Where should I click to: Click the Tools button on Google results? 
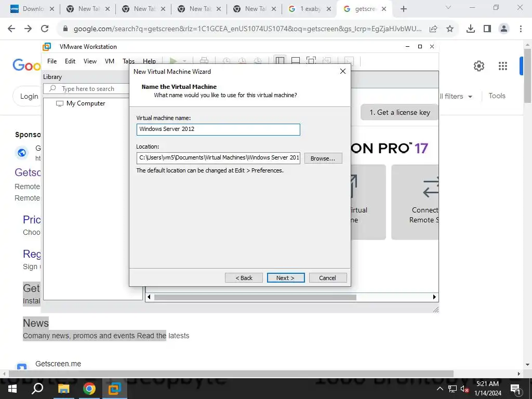pos(497,96)
